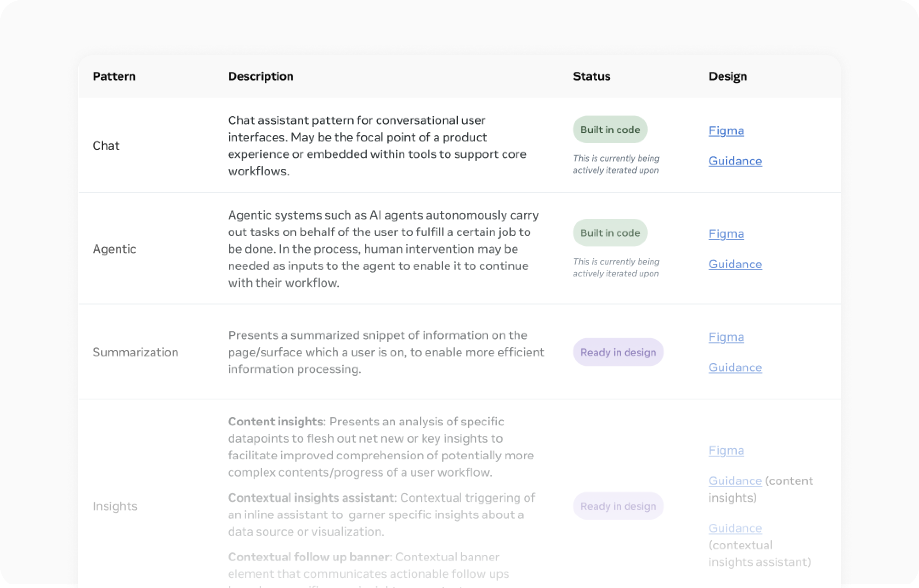Open Figma link in Summarization row

click(726, 337)
